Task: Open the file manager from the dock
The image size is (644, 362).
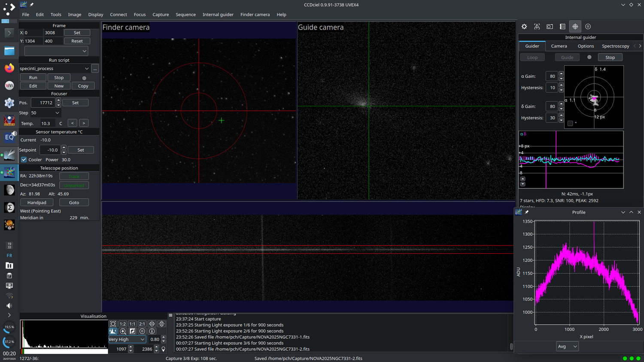Action: [9, 51]
